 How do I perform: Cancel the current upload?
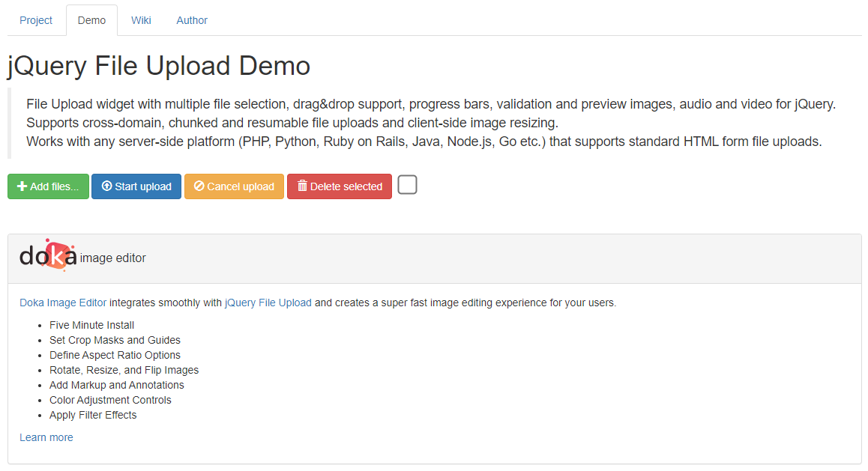point(234,186)
